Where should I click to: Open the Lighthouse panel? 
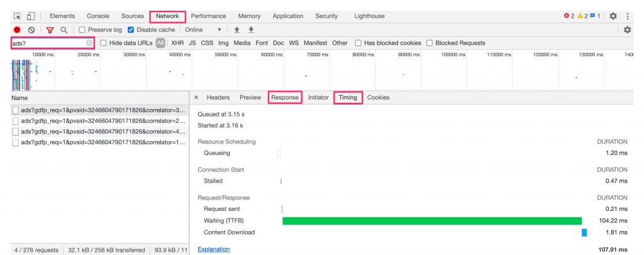[x=370, y=16]
